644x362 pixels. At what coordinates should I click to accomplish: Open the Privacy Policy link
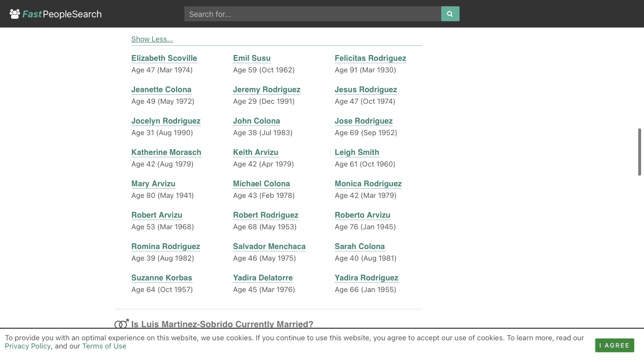28,346
